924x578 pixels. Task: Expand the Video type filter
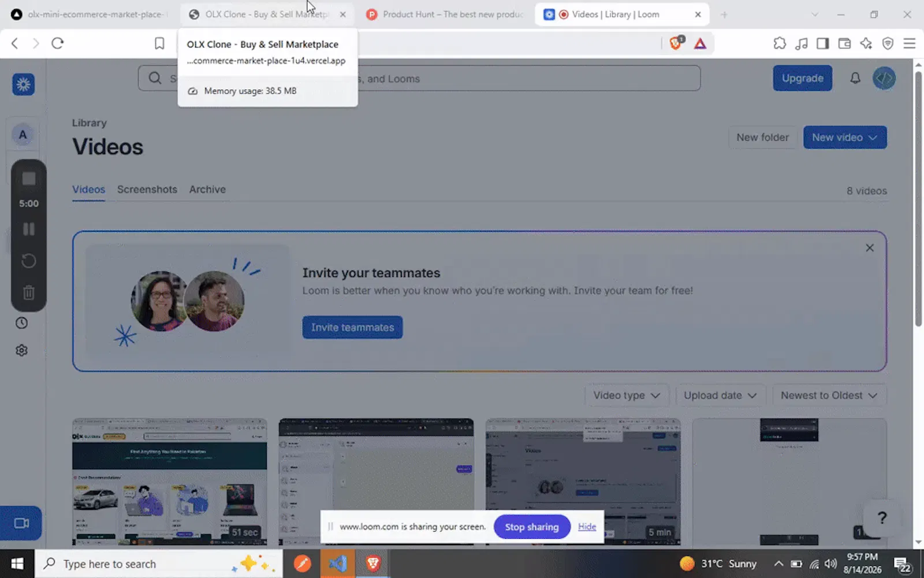[x=627, y=395]
